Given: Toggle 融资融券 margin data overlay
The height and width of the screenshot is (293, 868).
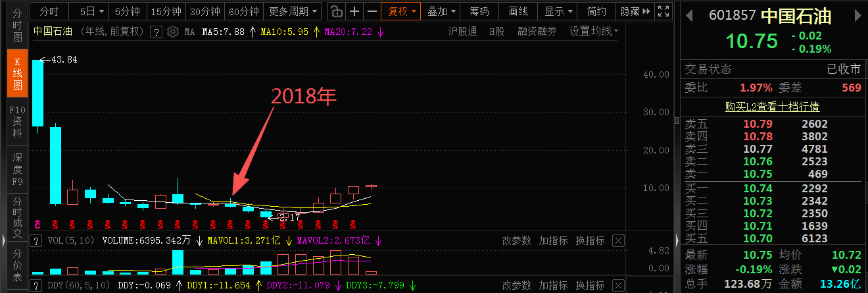Looking at the screenshot, I should (537, 32).
